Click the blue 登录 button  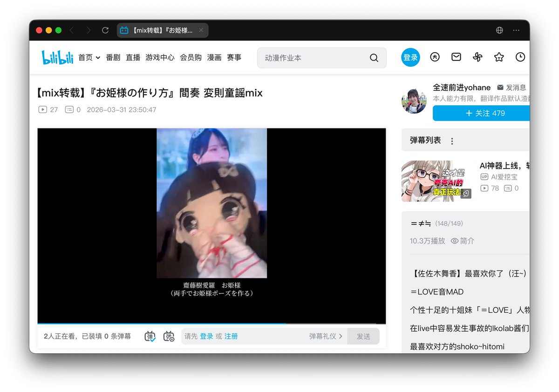coord(410,57)
